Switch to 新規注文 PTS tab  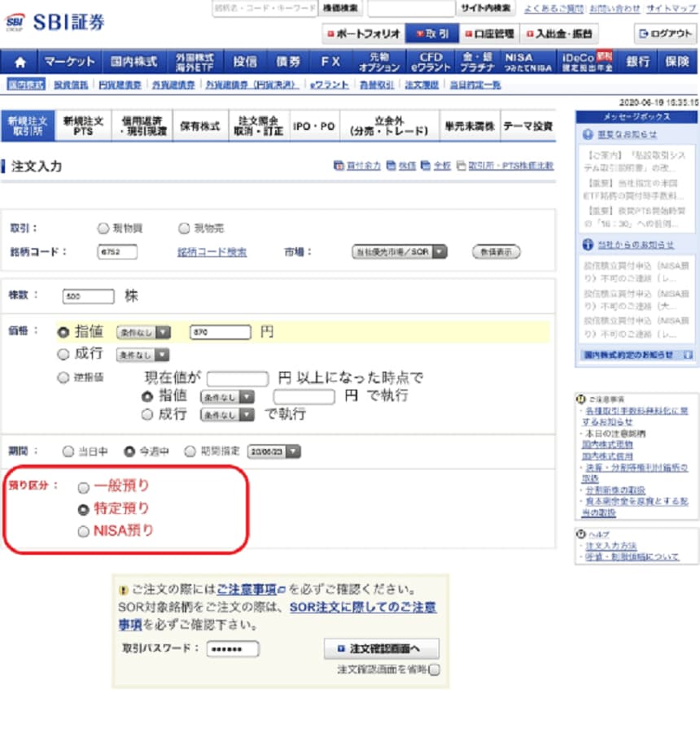point(83,126)
